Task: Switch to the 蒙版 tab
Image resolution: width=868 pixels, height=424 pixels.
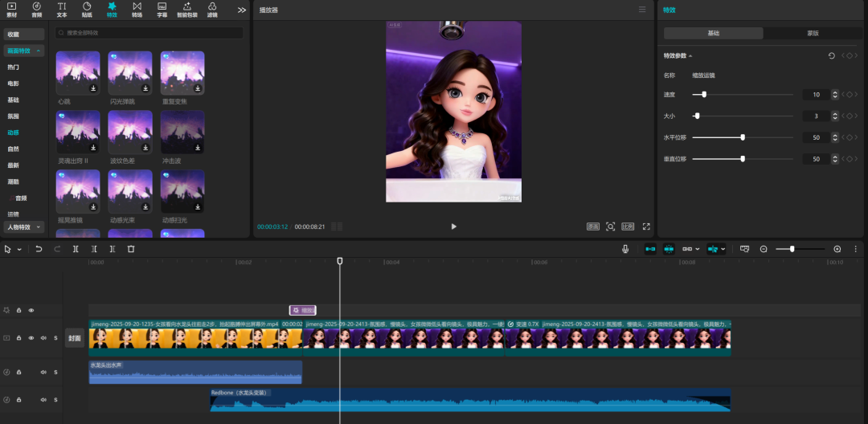Action: pos(813,33)
